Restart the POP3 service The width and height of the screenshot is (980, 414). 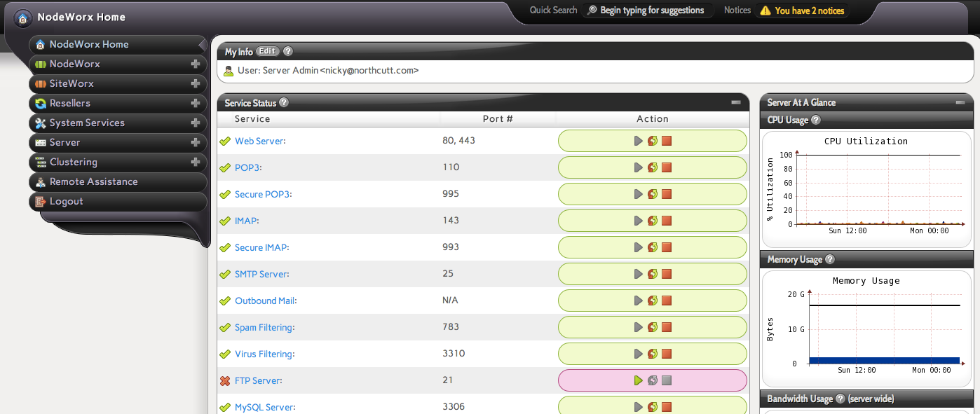(x=653, y=167)
